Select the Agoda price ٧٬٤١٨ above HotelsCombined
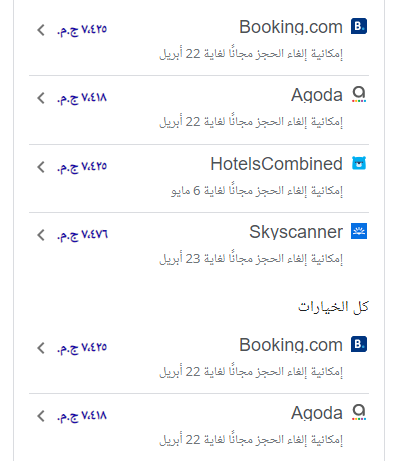417x461 pixels. pos(82,98)
